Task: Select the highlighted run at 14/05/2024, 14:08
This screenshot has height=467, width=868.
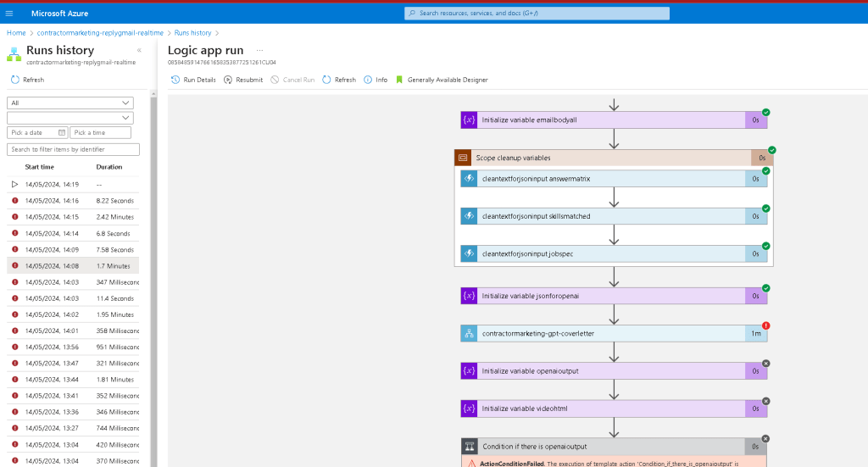Action: [73, 265]
